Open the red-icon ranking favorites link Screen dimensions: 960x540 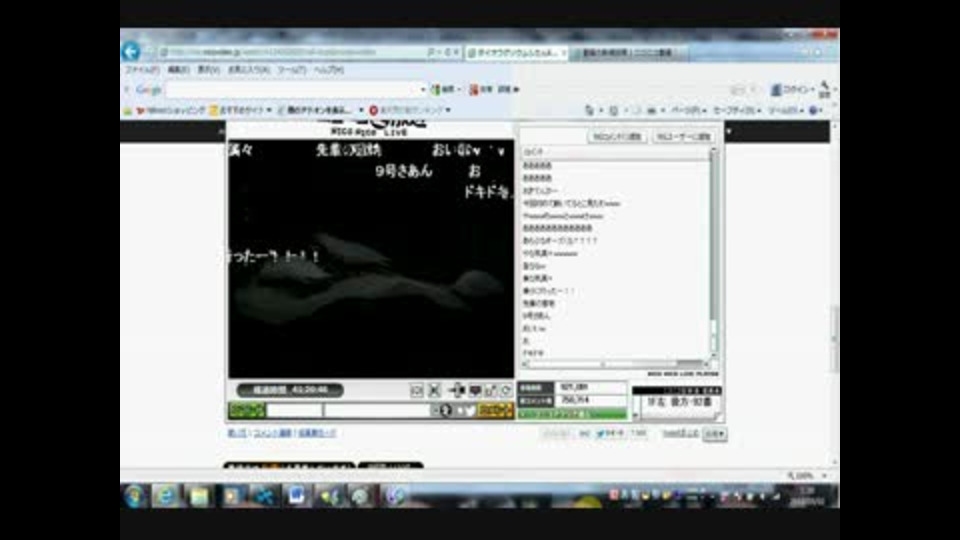[409, 110]
